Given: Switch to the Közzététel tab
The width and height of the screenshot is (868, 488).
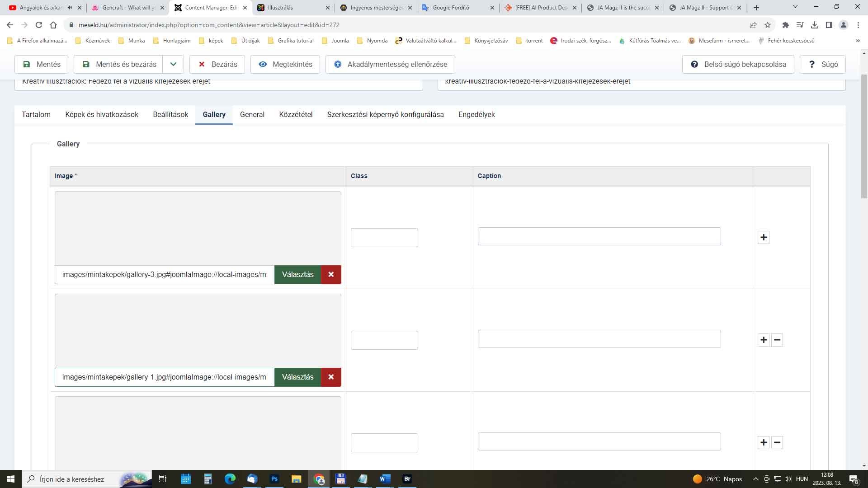Looking at the screenshot, I should click(x=296, y=114).
